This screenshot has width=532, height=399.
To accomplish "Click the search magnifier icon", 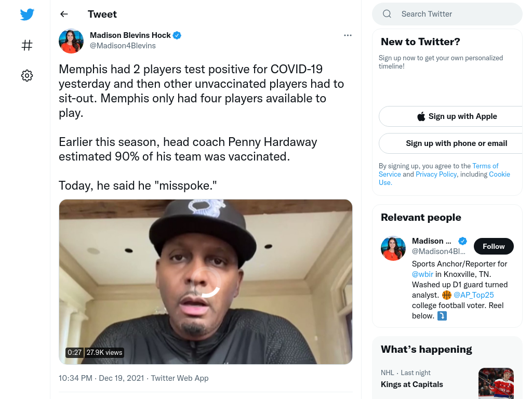I will pos(387,14).
